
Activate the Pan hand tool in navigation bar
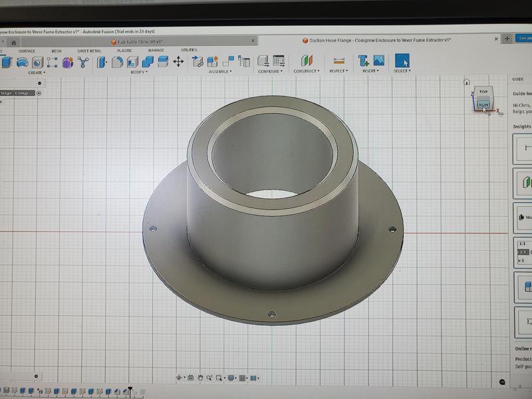pos(200,378)
